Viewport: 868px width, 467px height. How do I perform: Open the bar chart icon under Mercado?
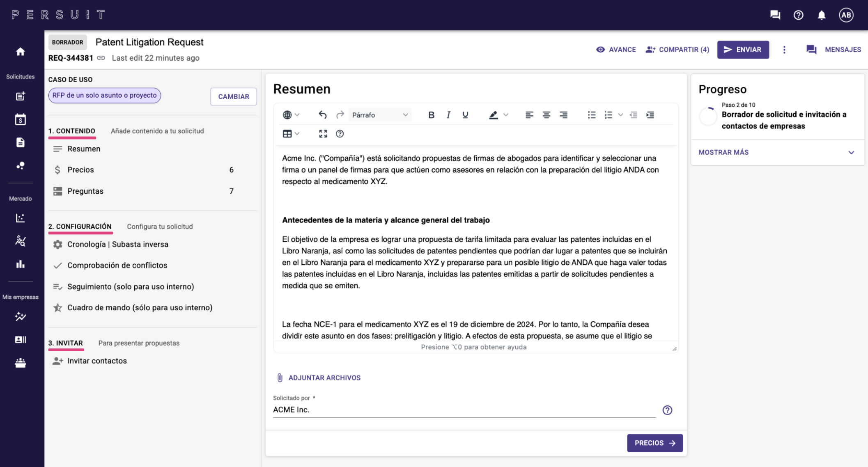coord(20,264)
